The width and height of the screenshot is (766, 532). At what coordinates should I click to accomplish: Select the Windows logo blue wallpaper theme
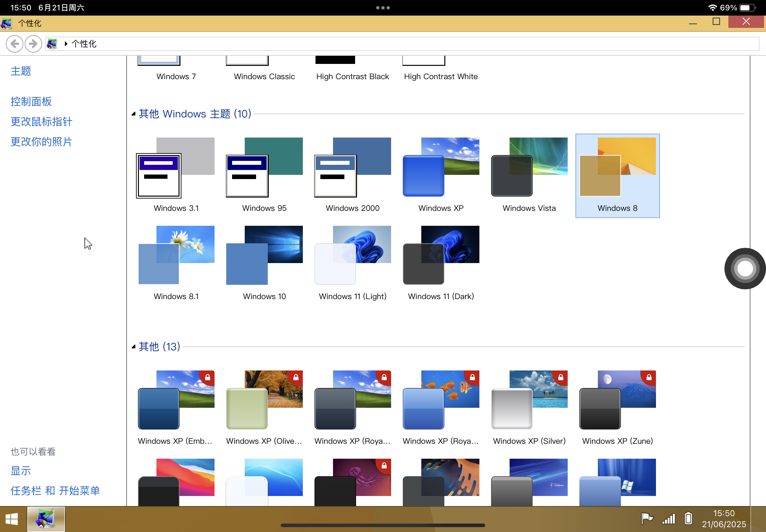617,482
